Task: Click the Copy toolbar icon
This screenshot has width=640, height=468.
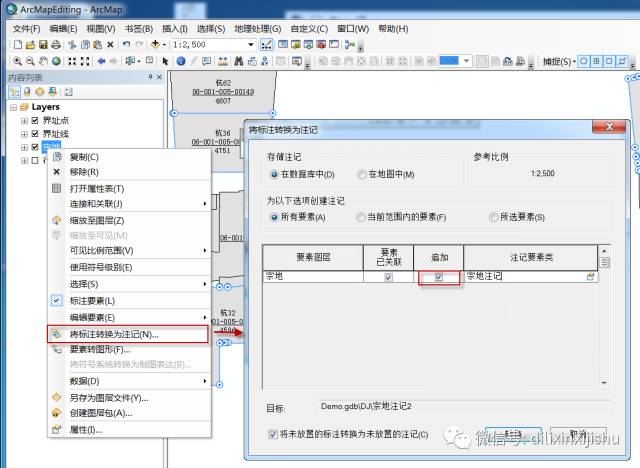Action: [85, 44]
